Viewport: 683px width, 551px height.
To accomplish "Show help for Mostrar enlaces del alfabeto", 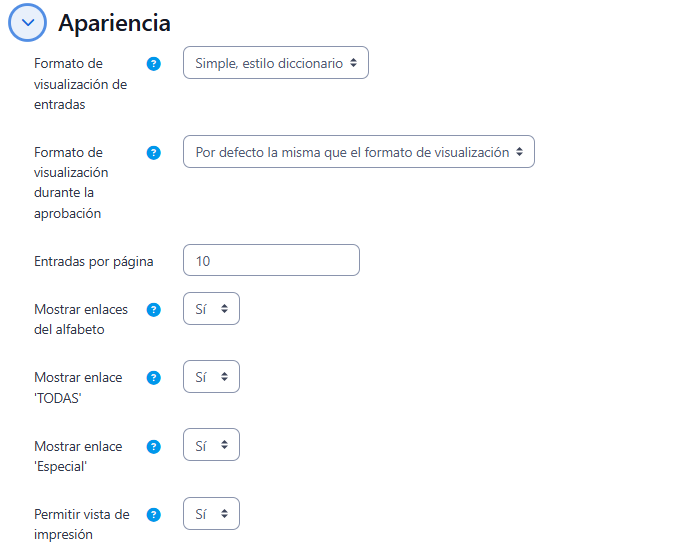I will pos(153,310).
